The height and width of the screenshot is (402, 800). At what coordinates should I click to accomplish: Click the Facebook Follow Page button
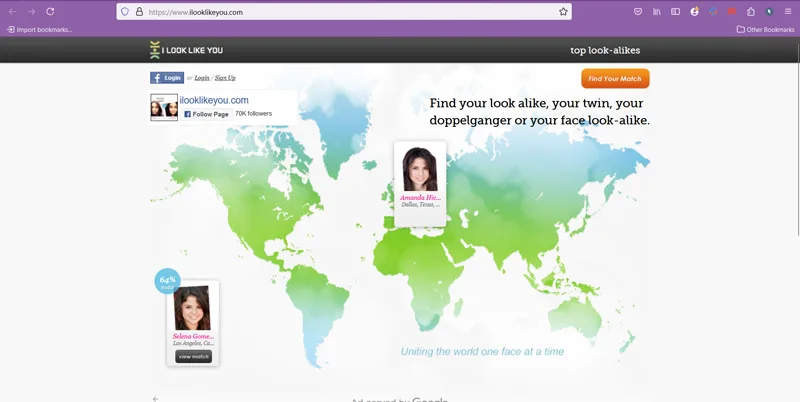click(206, 114)
